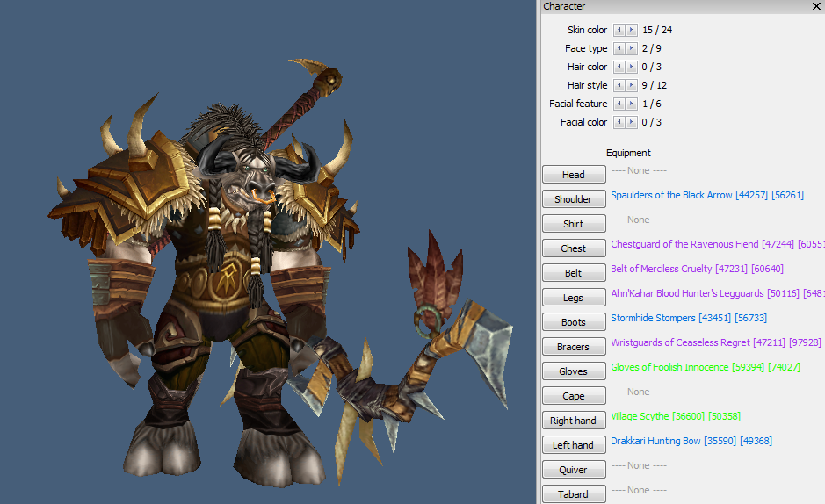Open the Quiver slot selector
Viewport: 825px width, 504px height.
[x=574, y=470]
